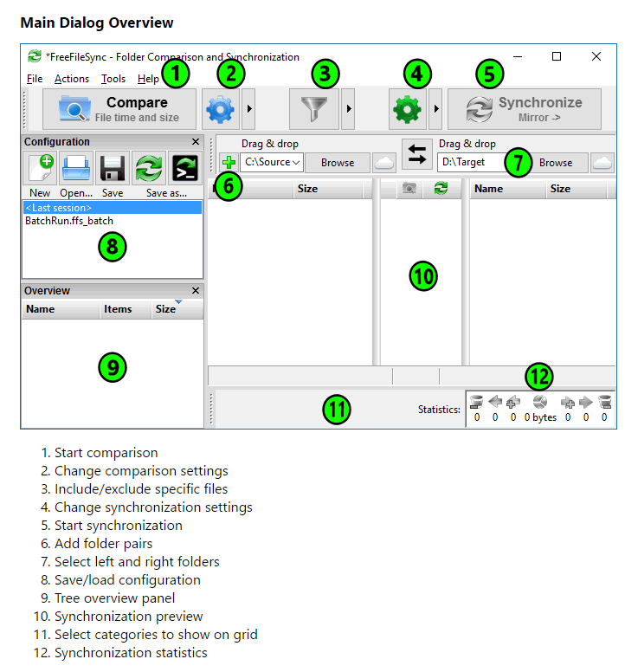This screenshot has width=625, height=672.
Task: Add a folder pair with green plus
Action: pyautogui.click(x=229, y=163)
